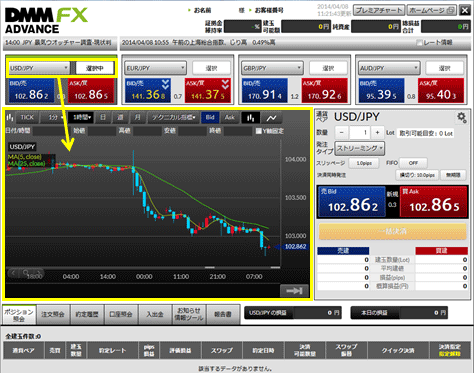Click the chart zoom magnifier icon
The image size is (474, 373).
click(26, 273)
